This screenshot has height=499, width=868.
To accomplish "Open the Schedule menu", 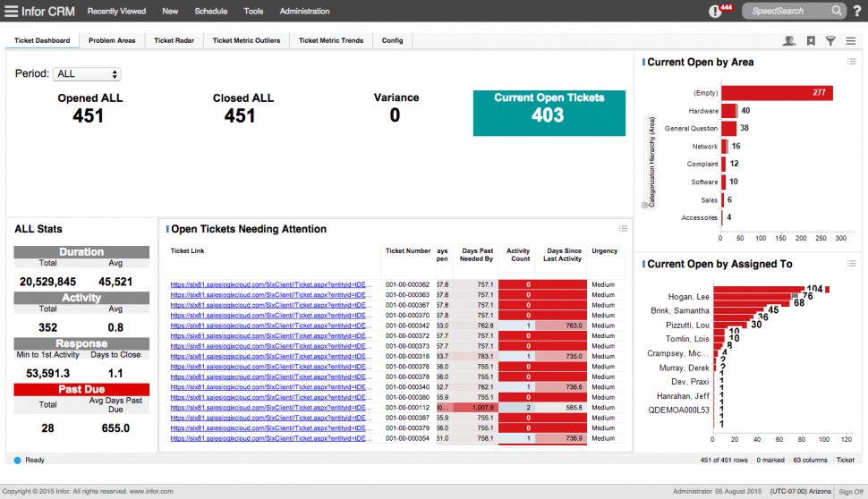I will (211, 11).
